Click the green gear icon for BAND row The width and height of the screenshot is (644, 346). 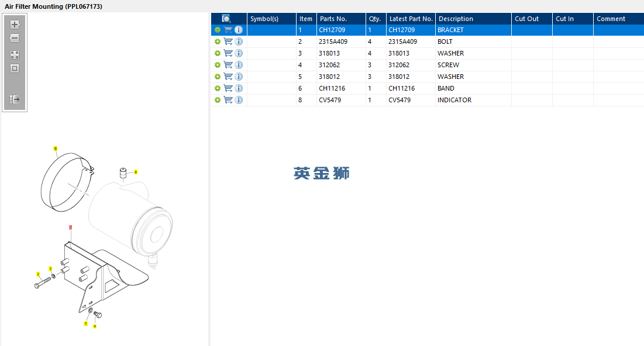[217, 88]
